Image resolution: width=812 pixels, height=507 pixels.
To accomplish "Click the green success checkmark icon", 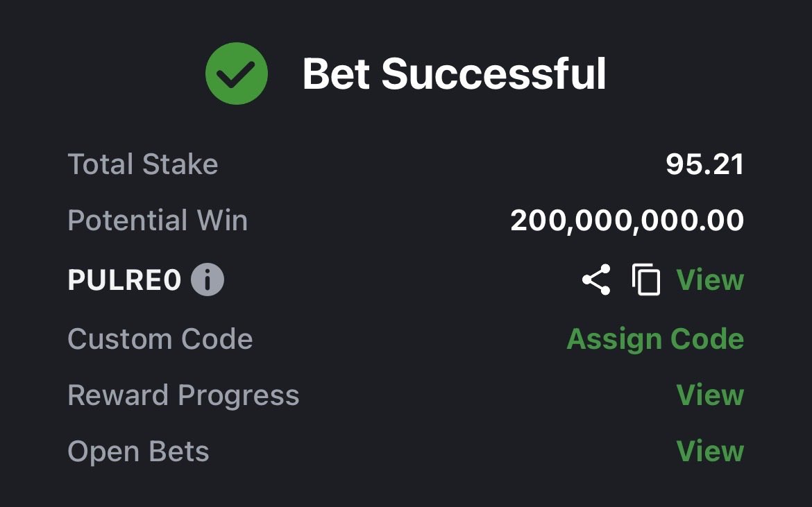I will point(237,74).
